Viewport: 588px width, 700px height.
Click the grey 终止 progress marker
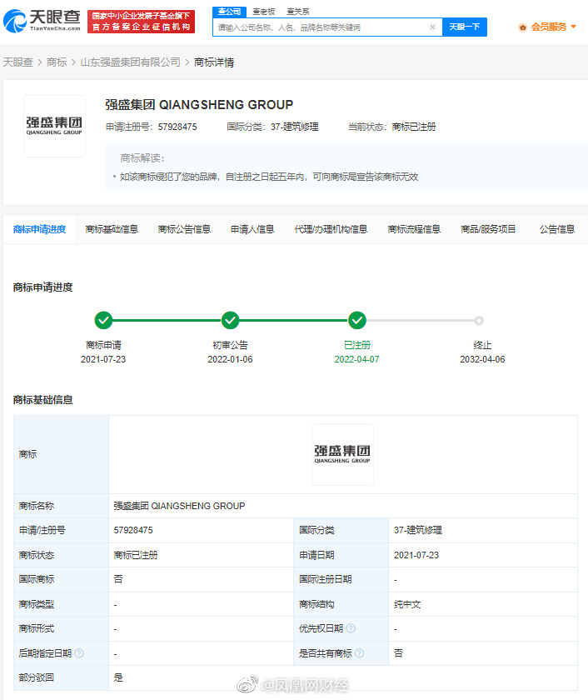pyautogui.click(x=479, y=321)
